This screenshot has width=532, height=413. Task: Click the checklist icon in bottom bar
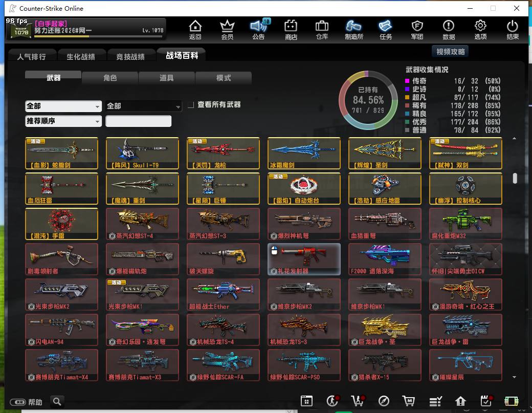435,401
